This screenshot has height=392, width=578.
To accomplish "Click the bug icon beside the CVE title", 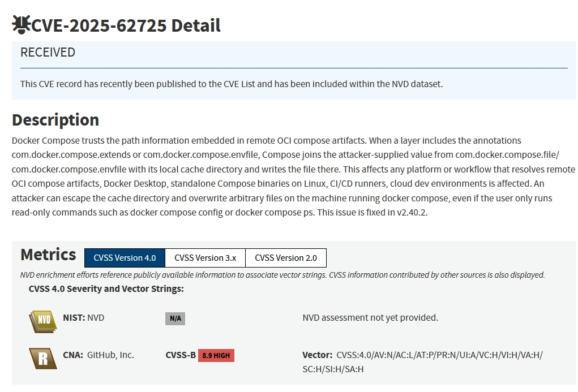I will tap(22, 24).
